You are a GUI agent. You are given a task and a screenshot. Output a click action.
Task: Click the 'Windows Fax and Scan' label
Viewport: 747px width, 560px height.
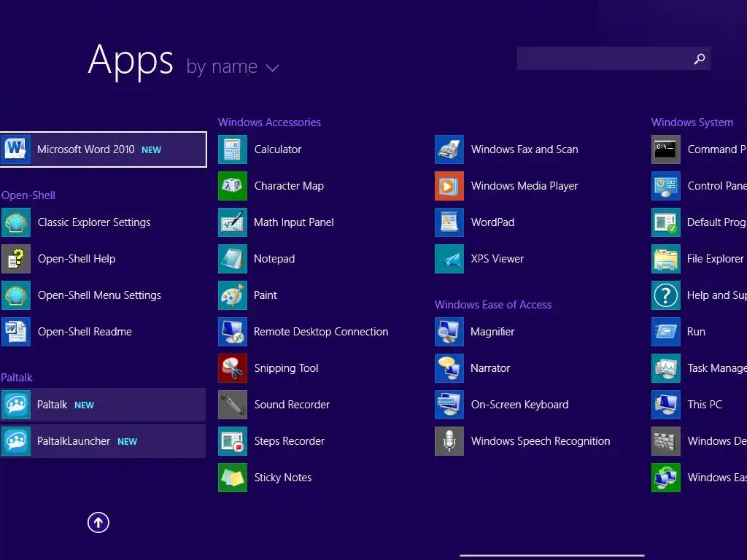click(x=525, y=149)
